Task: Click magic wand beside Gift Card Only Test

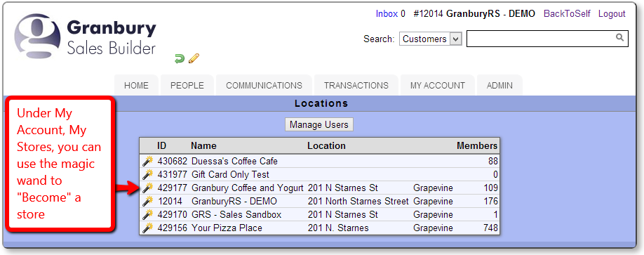Action: (147, 174)
